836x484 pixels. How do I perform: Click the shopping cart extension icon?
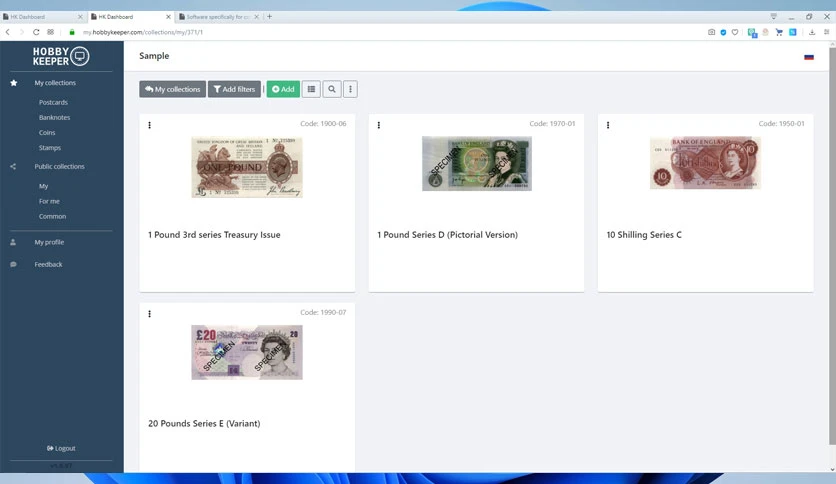[x=779, y=32]
